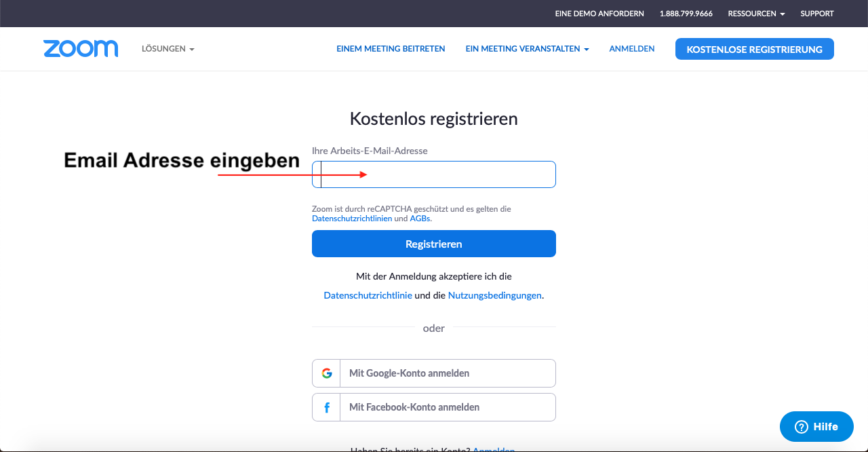This screenshot has height=452, width=868.
Task: Click the blue Registrieren button
Action: pyautogui.click(x=433, y=244)
